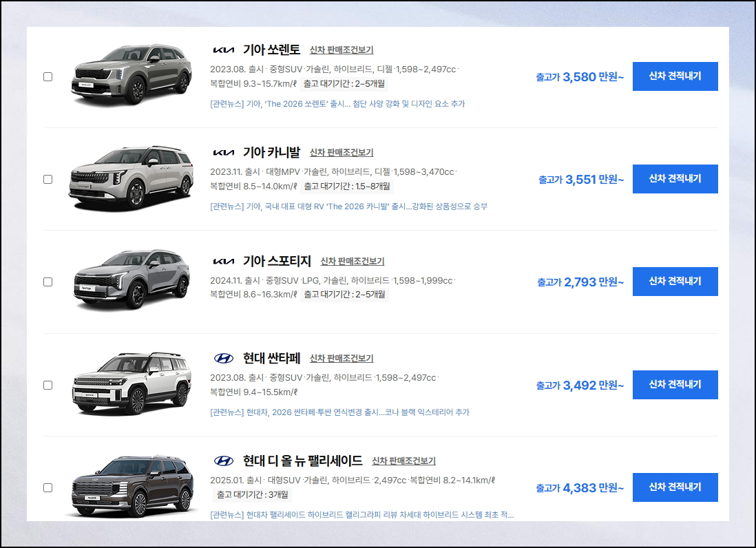This screenshot has width=756, height=548.
Task: Click the Kia logo beside 쏘렌토
Action: pyautogui.click(x=223, y=50)
